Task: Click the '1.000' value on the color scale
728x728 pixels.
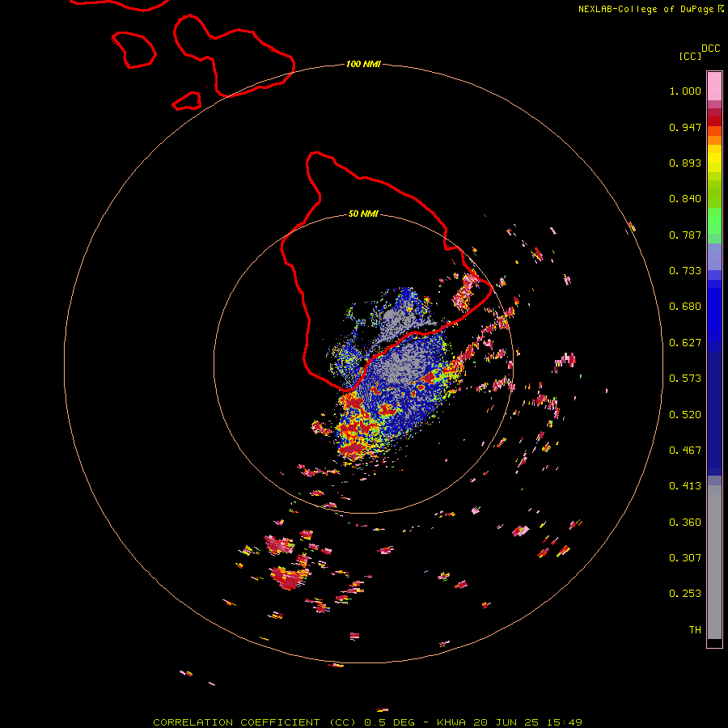Action: coord(685,91)
